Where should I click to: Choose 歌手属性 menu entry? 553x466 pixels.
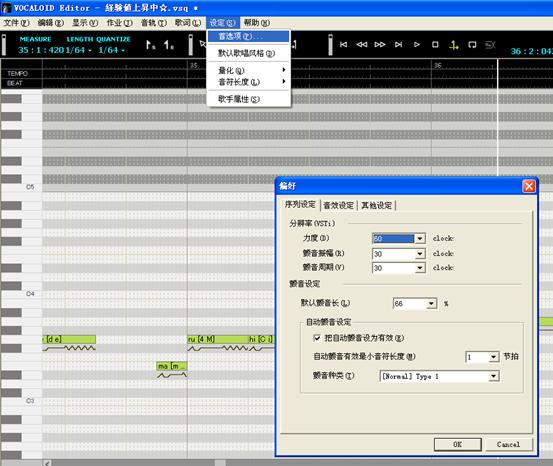click(x=249, y=99)
